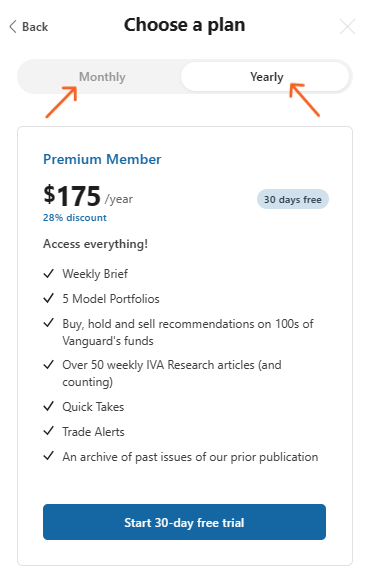Close the Choose a plan dialog
The image size is (367, 579).
click(347, 27)
